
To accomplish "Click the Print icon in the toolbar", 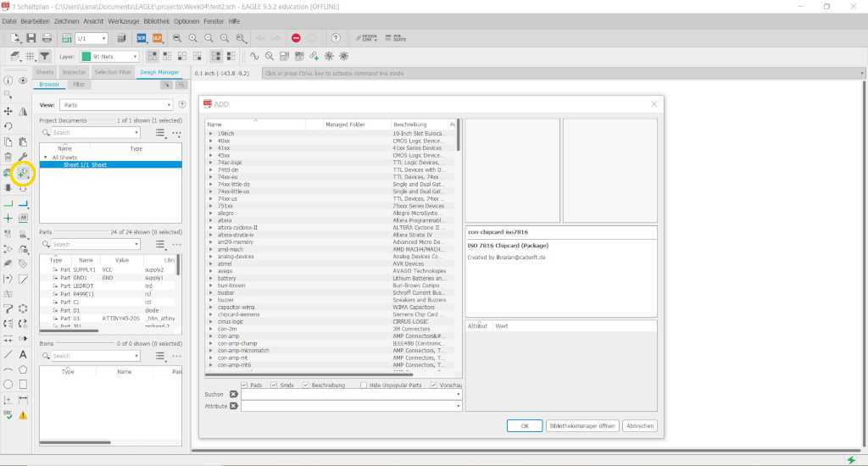I will click(47, 38).
